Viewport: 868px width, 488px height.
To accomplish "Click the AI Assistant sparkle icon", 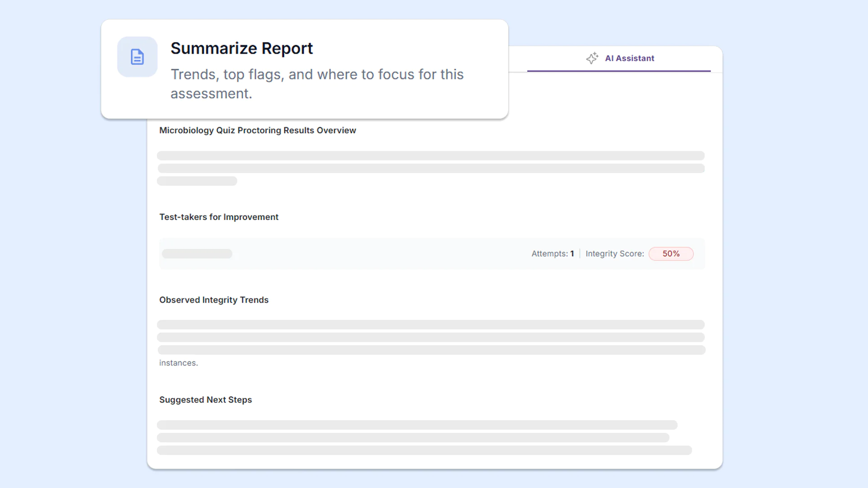I will pos(592,58).
